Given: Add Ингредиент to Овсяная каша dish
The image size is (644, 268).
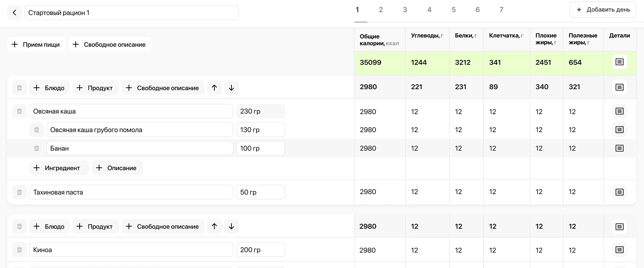Looking at the screenshot, I should pyautogui.click(x=59, y=168).
